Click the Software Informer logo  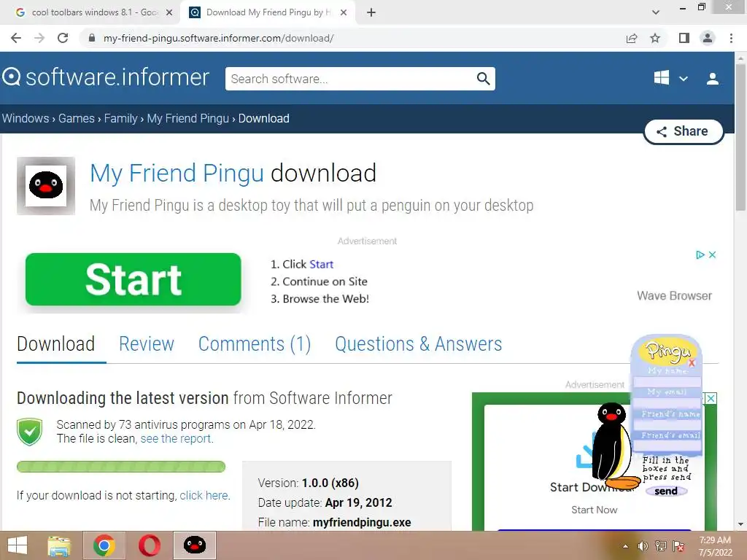106,77
